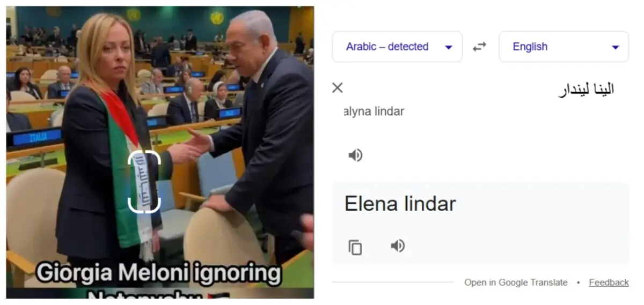Follow the Open in Google Translate link
This screenshot has height=305, width=644.
pos(516,282)
